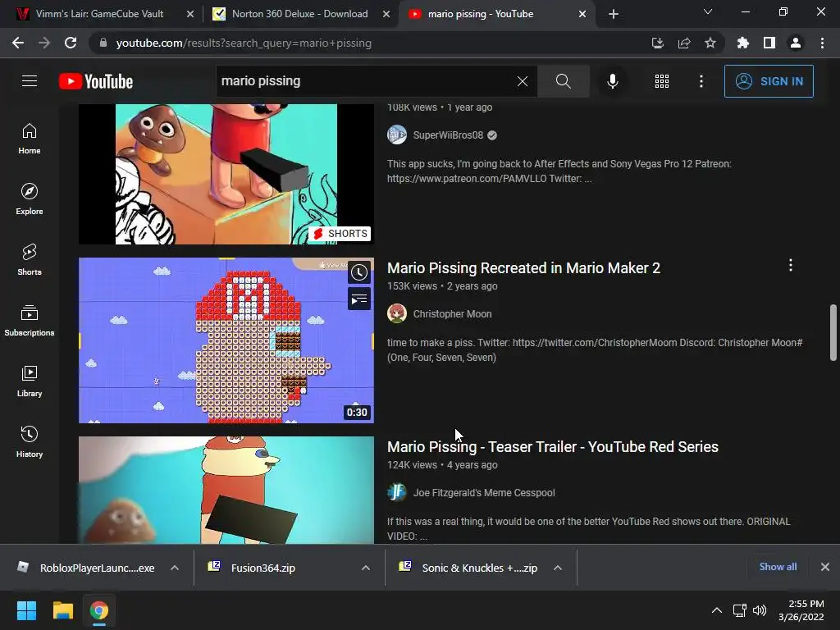The height and width of the screenshot is (630, 840).
Task: View site information via the lock icon
Action: coord(103,43)
